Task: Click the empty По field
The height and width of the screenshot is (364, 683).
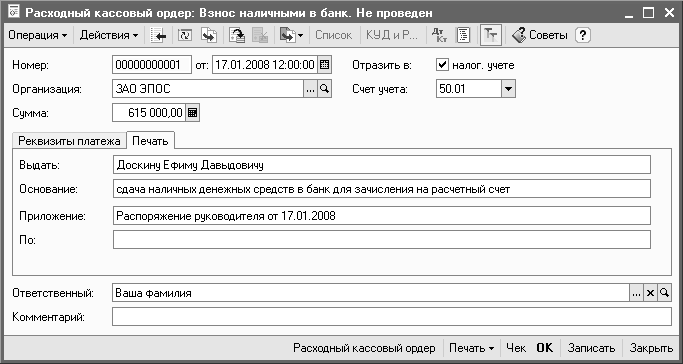Action: tap(382, 240)
